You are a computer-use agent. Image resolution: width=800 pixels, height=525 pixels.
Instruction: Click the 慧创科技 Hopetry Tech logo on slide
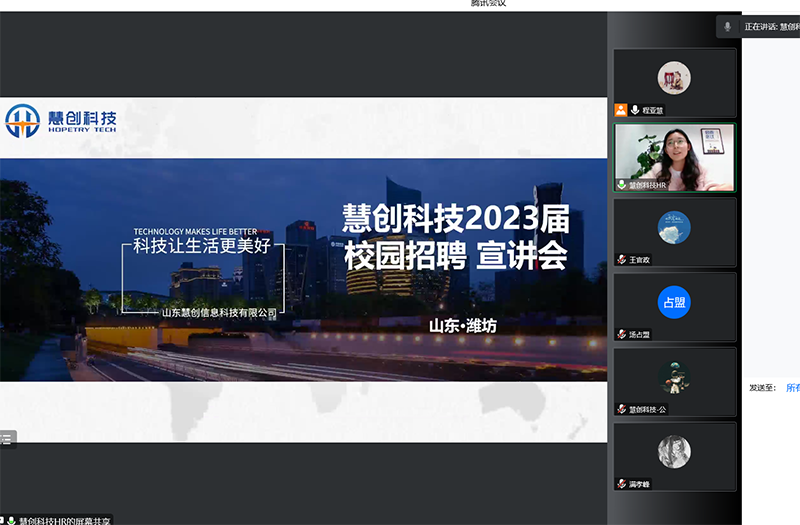(61, 121)
